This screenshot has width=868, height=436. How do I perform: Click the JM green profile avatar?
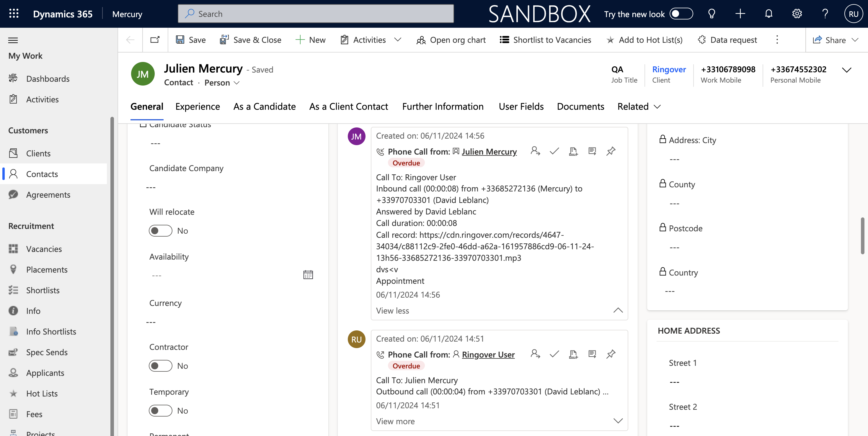point(143,74)
